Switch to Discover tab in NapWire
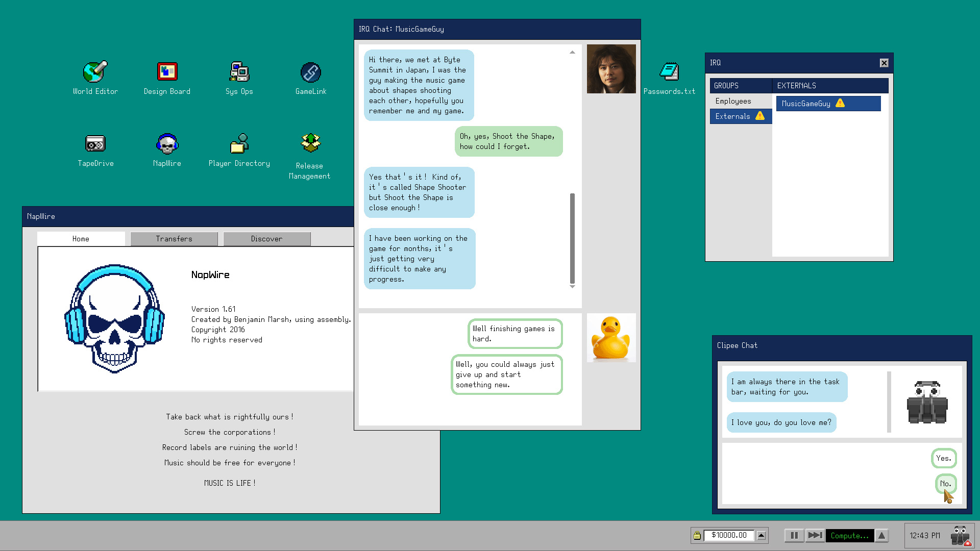This screenshot has height=551, width=980. 266,238
